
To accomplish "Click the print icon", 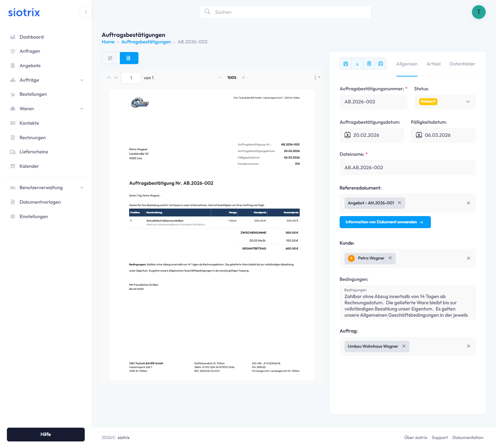I will tap(381, 64).
